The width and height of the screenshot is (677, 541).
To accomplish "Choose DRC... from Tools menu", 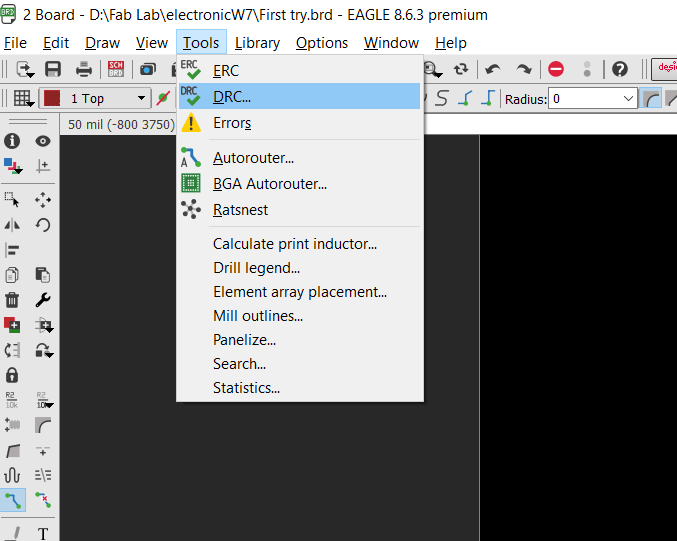I will click(x=299, y=96).
